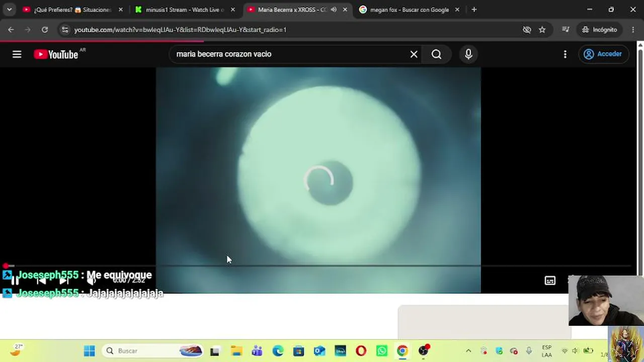644x362 pixels.
Task: Click the Acceder sign-in button
Action: 603,54
